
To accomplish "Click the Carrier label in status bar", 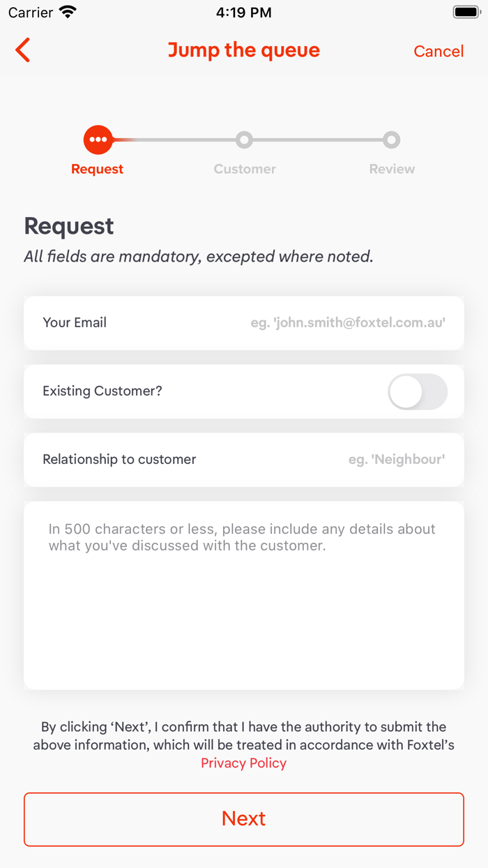I will coord(31,12).
